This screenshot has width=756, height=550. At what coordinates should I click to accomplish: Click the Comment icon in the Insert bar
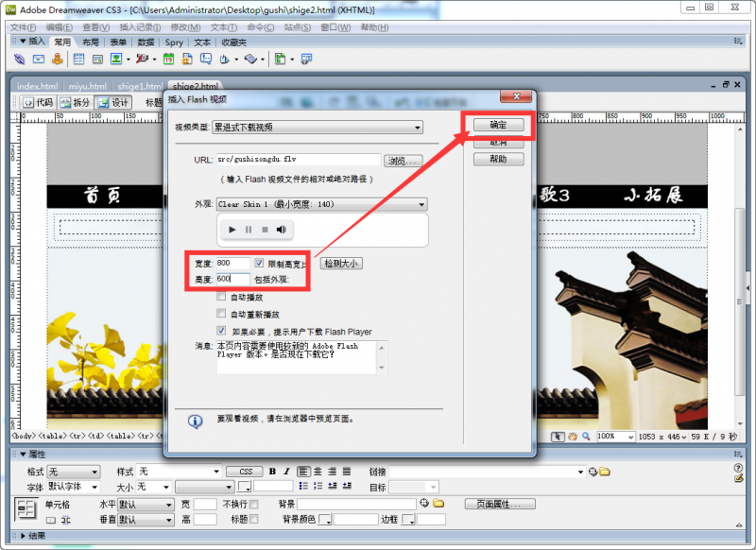pyautogui.click(x=206, y=60)
